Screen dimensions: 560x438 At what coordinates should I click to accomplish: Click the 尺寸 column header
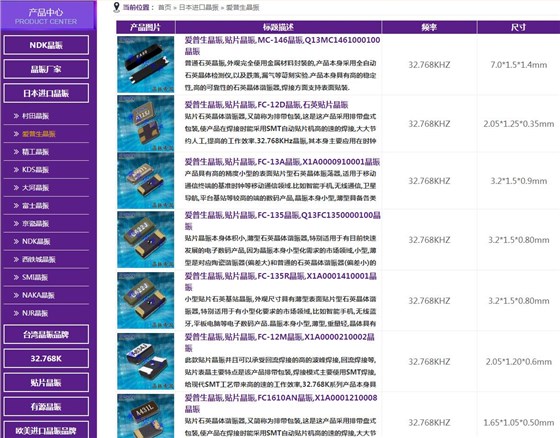click(519, 27)
